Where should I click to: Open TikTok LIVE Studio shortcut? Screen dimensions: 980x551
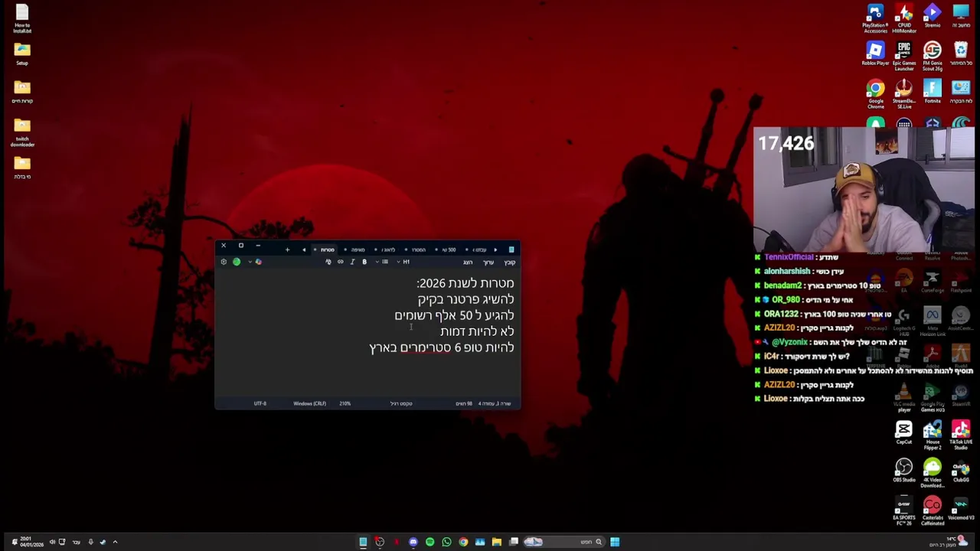(961, 435)
